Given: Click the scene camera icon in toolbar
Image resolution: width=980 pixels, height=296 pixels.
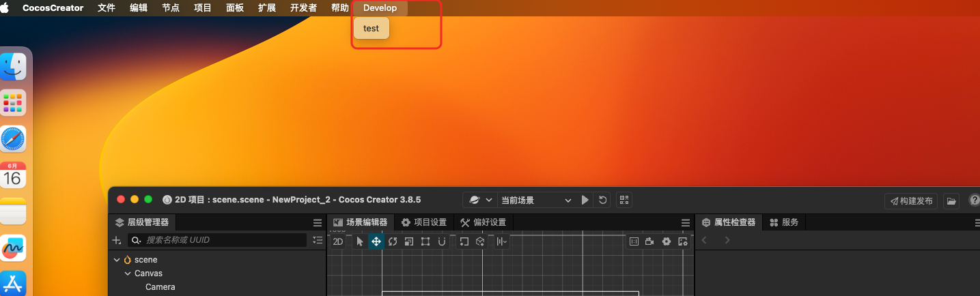Looking at the screenshot, I should pos(649,241).
